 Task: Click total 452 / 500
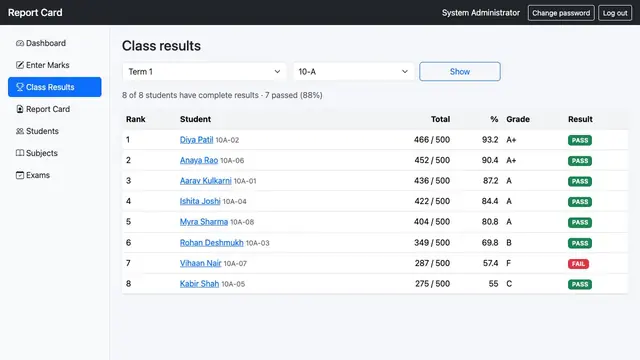pos(432,160)
